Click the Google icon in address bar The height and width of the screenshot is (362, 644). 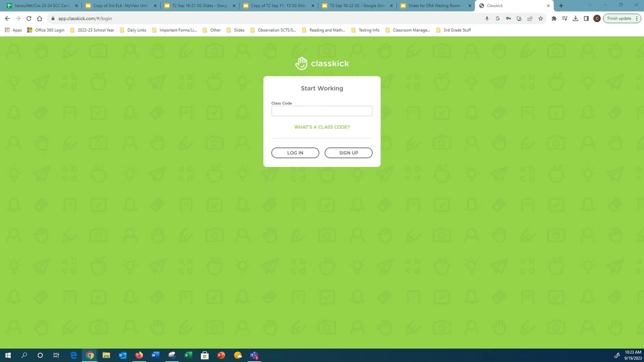498,19
